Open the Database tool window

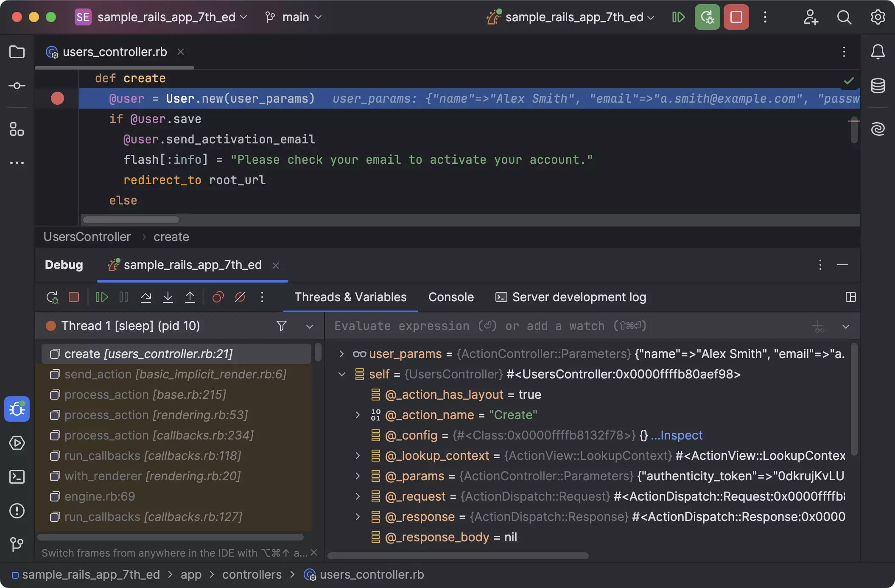click(878, 86)
